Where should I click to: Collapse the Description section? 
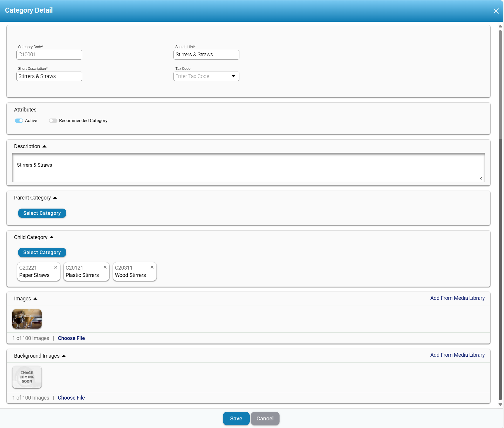pyautogui.click(x=45, y=146)
